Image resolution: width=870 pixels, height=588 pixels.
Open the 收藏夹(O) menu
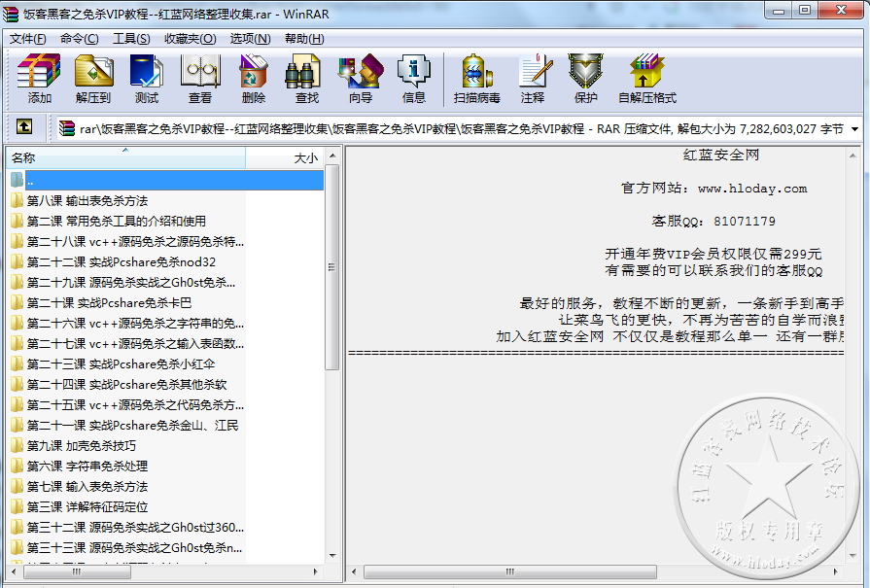coord(191,39)
